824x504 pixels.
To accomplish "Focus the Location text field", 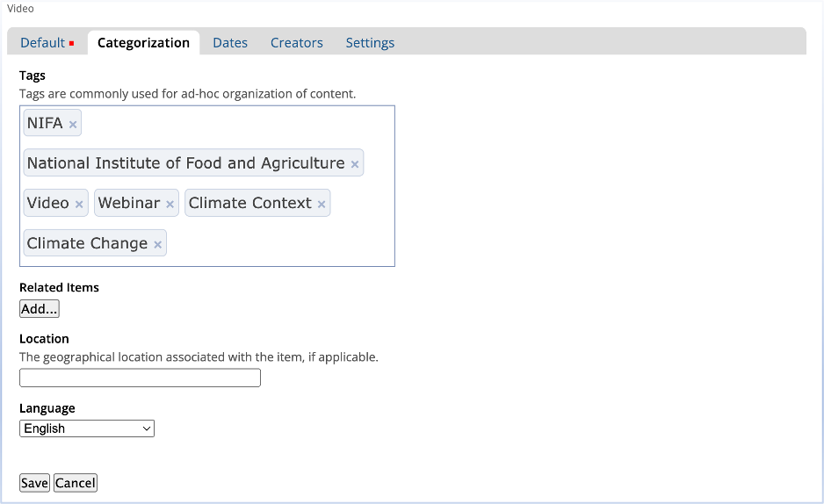I will click(140, 378).
